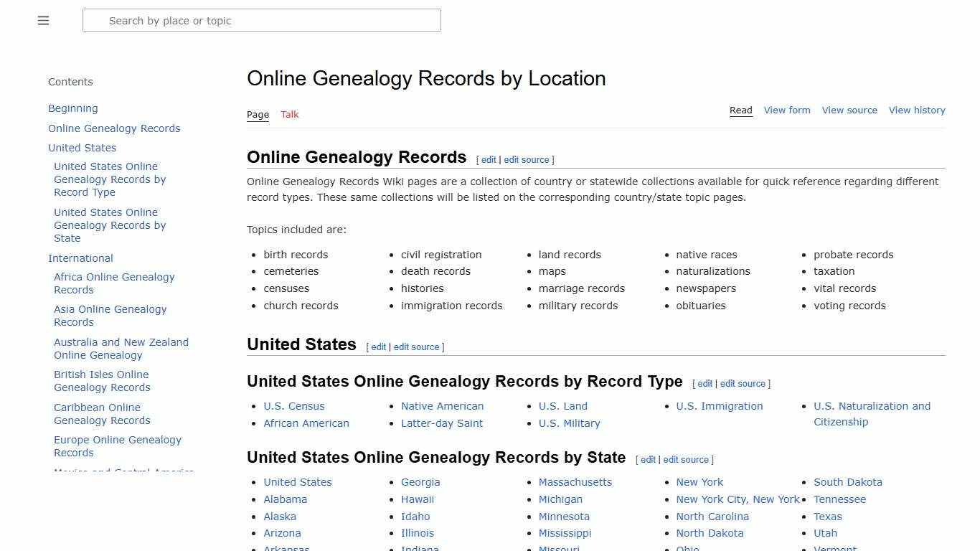Open the U.S. Census records link
This screenshot has height=551, width=980.
(x=293, y=406)
